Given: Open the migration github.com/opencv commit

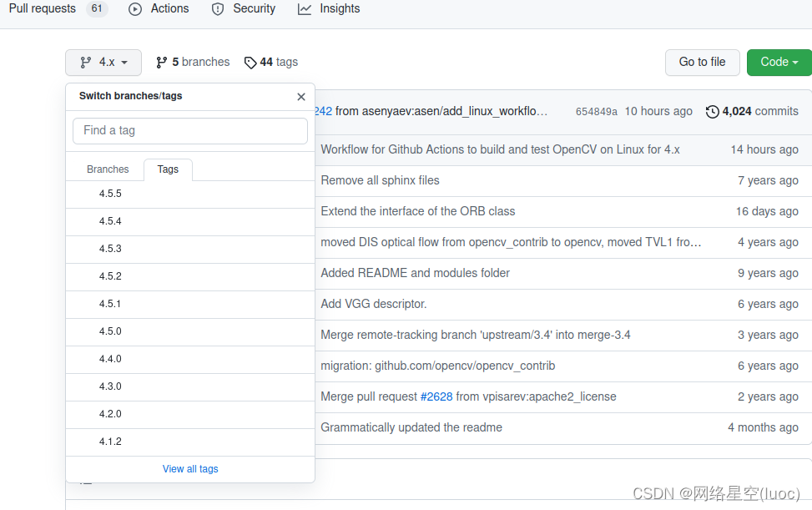Looking at the screenshot, I should [x=437, y=366].
